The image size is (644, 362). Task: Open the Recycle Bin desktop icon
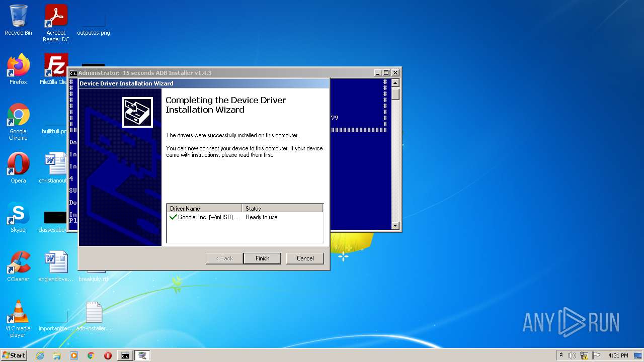[x=18, y=21]
